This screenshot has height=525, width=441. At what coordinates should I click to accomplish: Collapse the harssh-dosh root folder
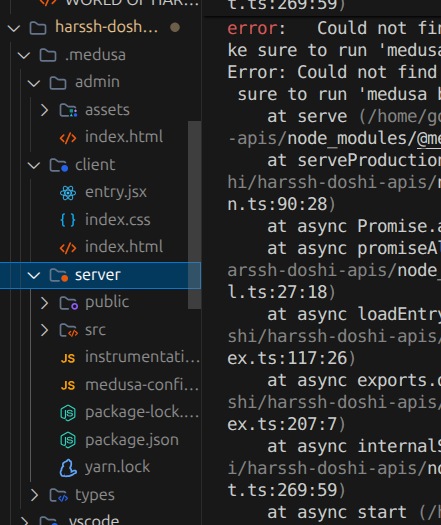coord(14,28)
